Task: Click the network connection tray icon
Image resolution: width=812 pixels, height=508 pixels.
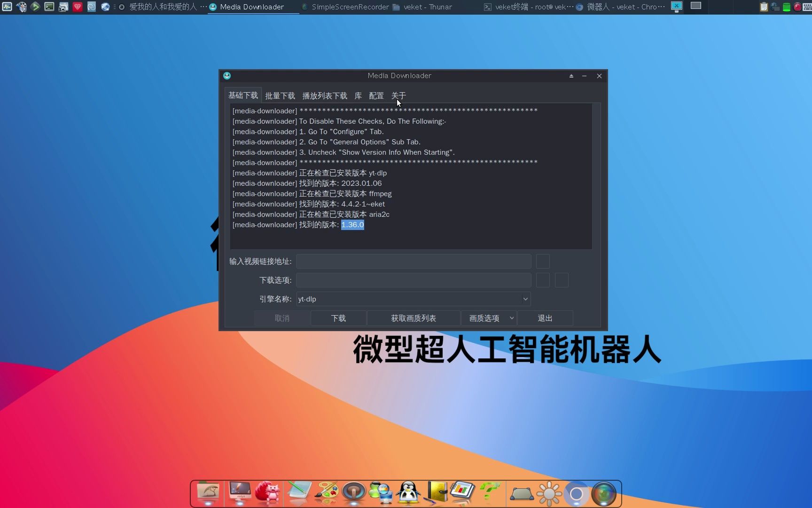Action: click(775, 7)
